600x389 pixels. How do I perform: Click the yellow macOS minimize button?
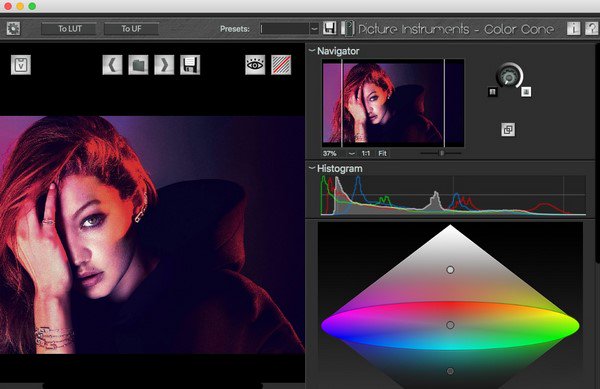click(x=20, y=6)
